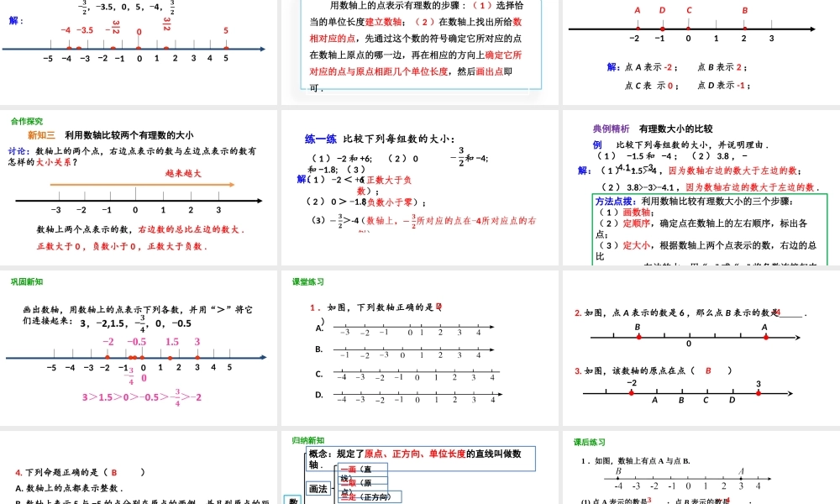Select the slide listing steps 用数轴上的点表示有理数的步骤

click(420, 50)
